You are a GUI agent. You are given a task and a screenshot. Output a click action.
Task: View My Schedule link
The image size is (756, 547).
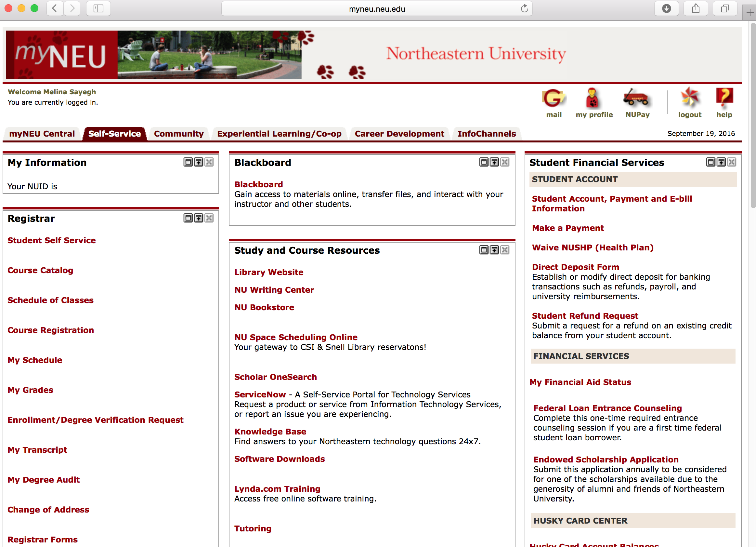pos(35,360)
